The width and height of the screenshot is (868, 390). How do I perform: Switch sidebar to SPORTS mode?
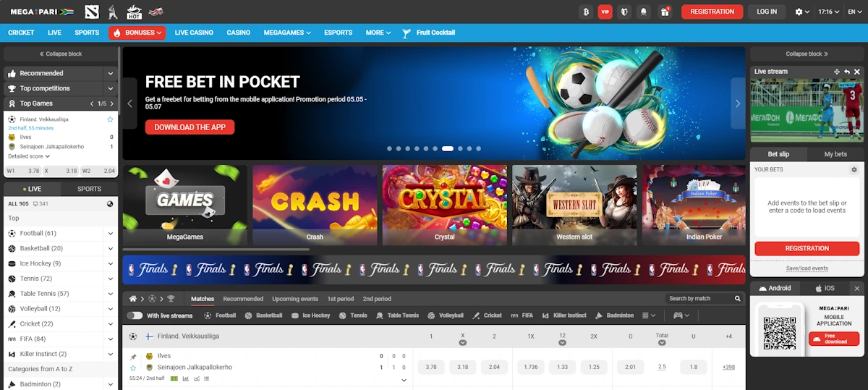click(89, 189)
